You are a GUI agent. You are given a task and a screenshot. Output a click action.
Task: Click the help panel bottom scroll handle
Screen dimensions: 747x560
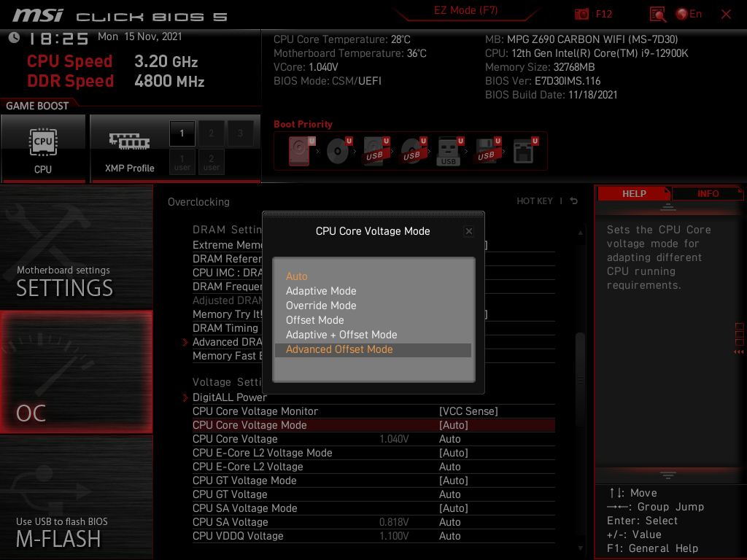668,475
